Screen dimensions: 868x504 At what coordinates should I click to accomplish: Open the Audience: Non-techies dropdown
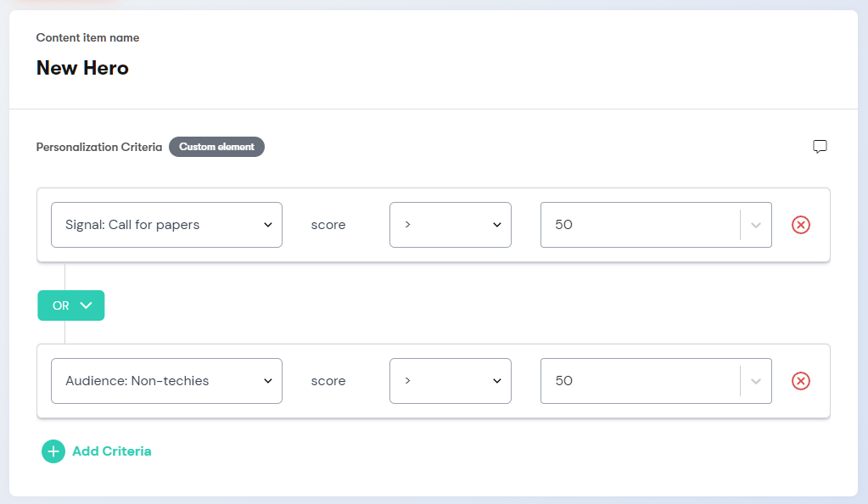tap(166, 381)
